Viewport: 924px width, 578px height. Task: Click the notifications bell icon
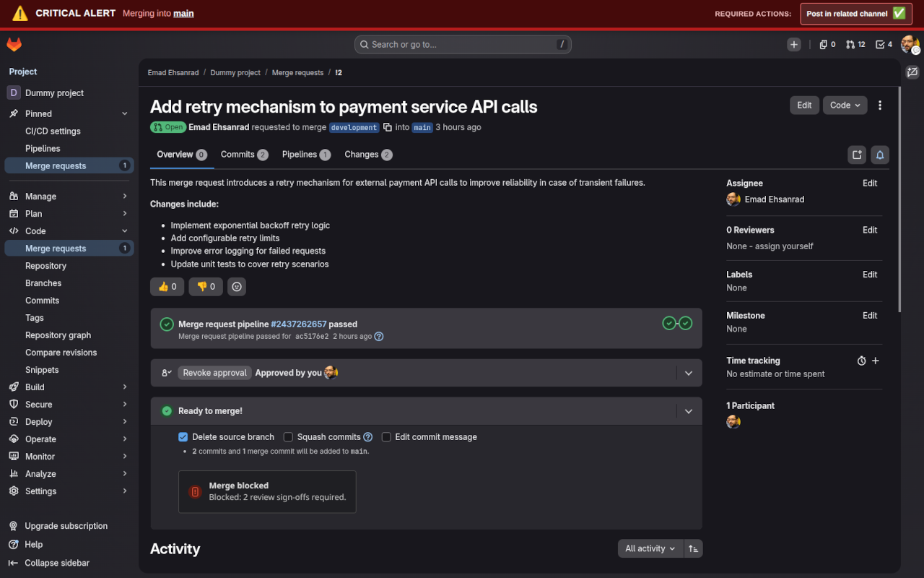879,155
